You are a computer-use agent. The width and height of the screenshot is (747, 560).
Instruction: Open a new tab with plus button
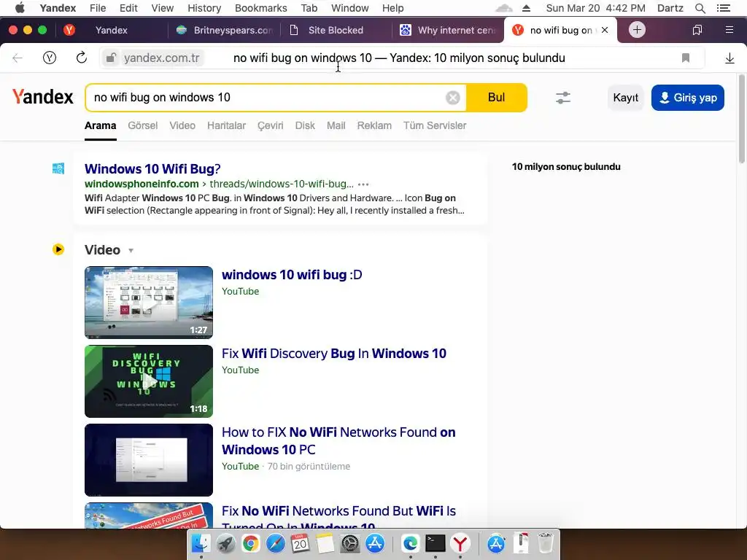tap(637, 30)
